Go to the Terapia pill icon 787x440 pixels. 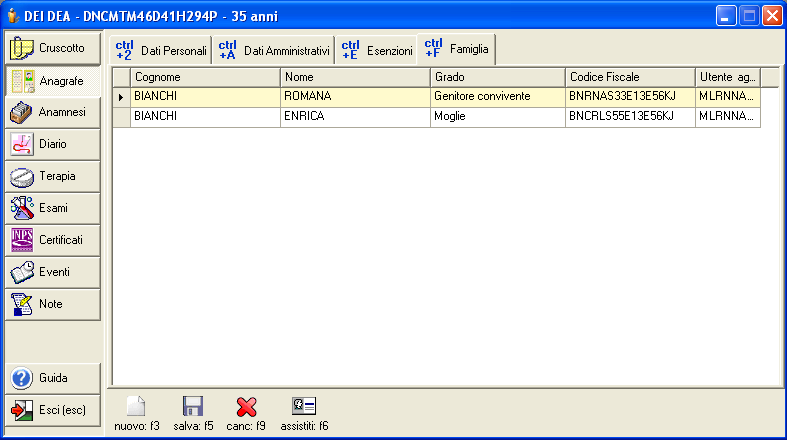23,176
